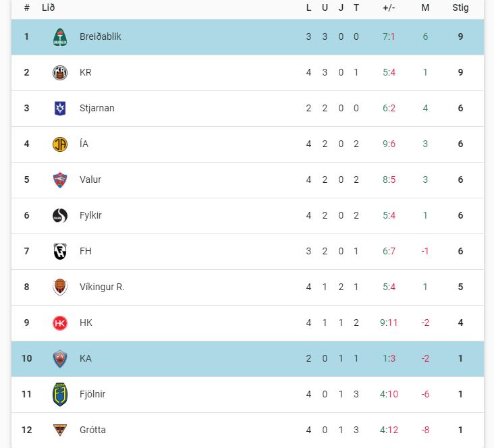Open the Breiðablik team name link
Image resolution: width=494 pixels, height=448 pixels.
click(100, 37)
